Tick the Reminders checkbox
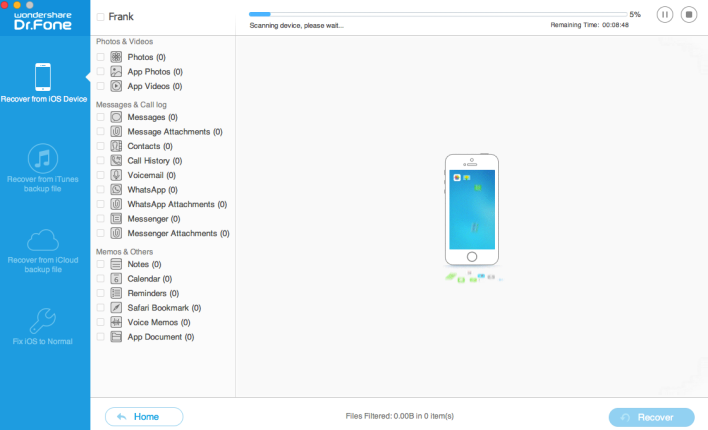This screenshot has width=708, height=430. tap(100, 293)
